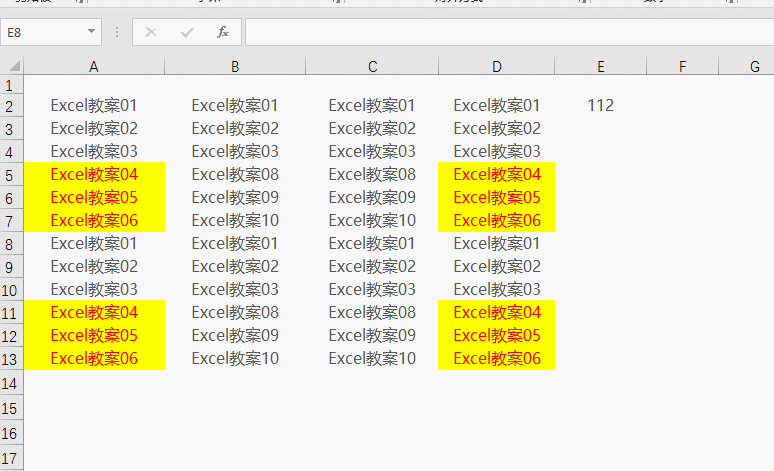Click cell C7 Excel教案10
This screenshot has height=471, width=774.
point(372,220)
